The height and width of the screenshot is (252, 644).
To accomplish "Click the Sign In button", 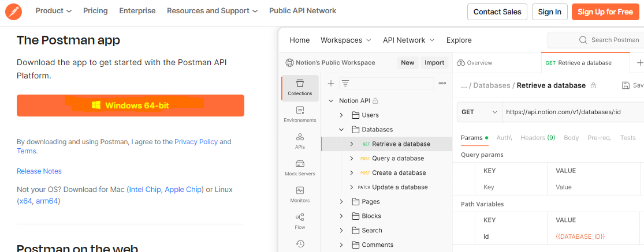I will (549, 12).
